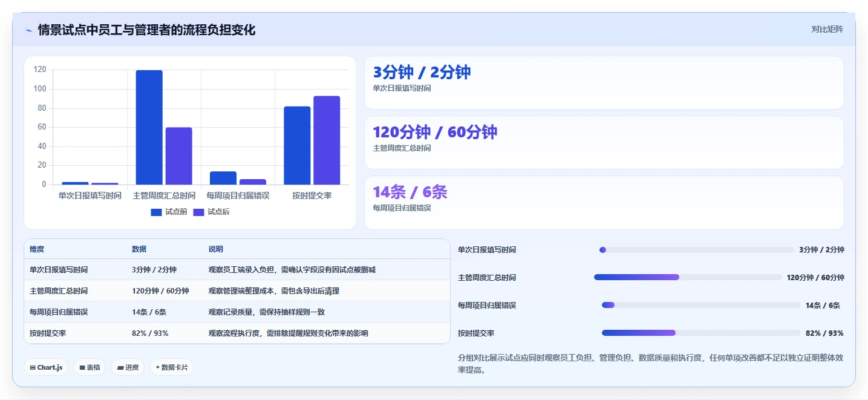
Task: Select the table cell 82% / 93%
Action: point(150,333)
